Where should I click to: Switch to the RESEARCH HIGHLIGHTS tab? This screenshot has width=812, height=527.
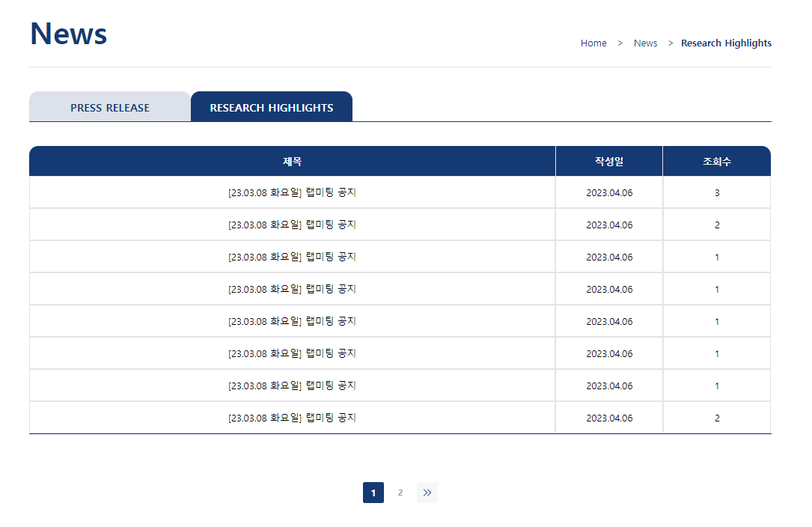[272, 107]
